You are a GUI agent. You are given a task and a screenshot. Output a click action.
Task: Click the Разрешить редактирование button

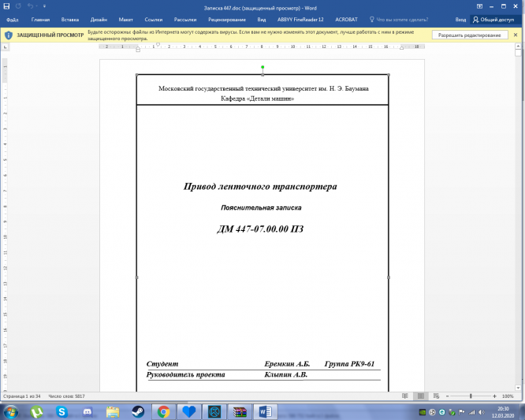(x=469, y=35)
